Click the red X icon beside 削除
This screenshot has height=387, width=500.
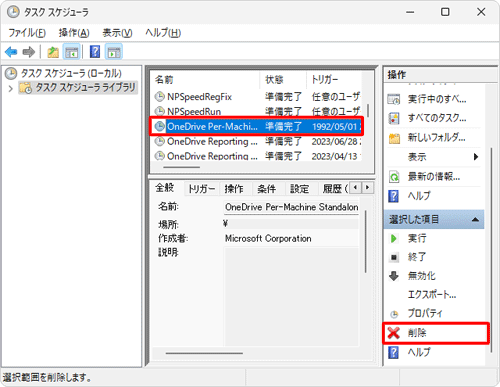394,333
